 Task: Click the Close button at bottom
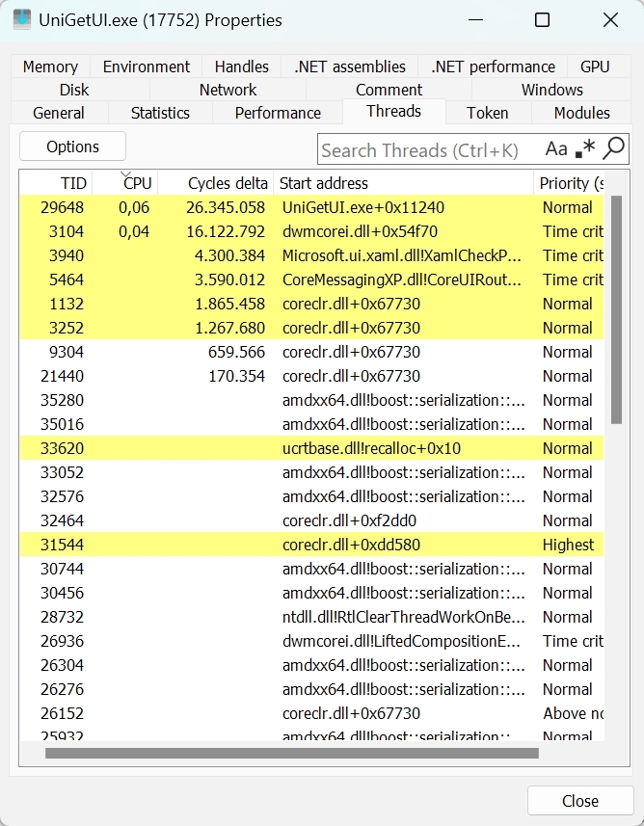[580, 801]
